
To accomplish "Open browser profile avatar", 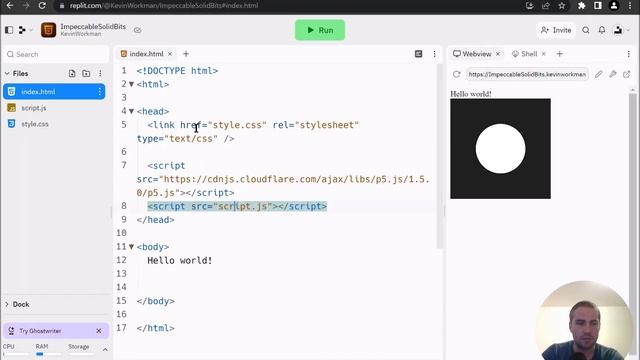I will tap(614, 6).
